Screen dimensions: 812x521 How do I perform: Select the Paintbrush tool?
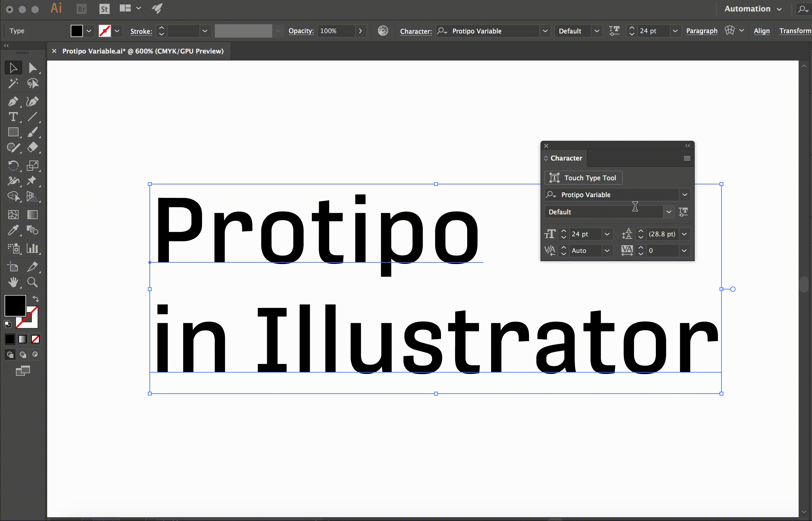tap(33, 132)
